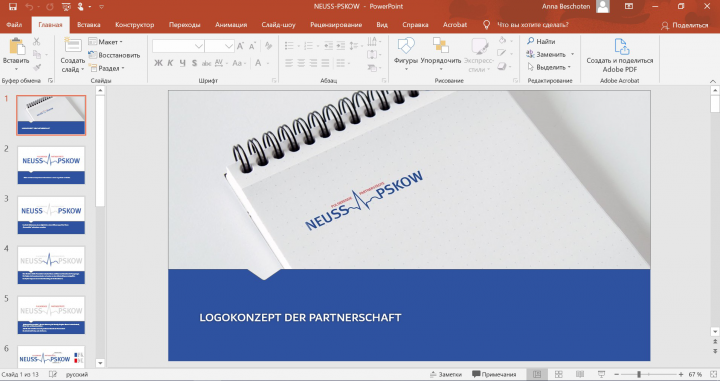Switch to the Конструктор tab
The width and height of the screenshot is (720, 381).
point(135,25)
